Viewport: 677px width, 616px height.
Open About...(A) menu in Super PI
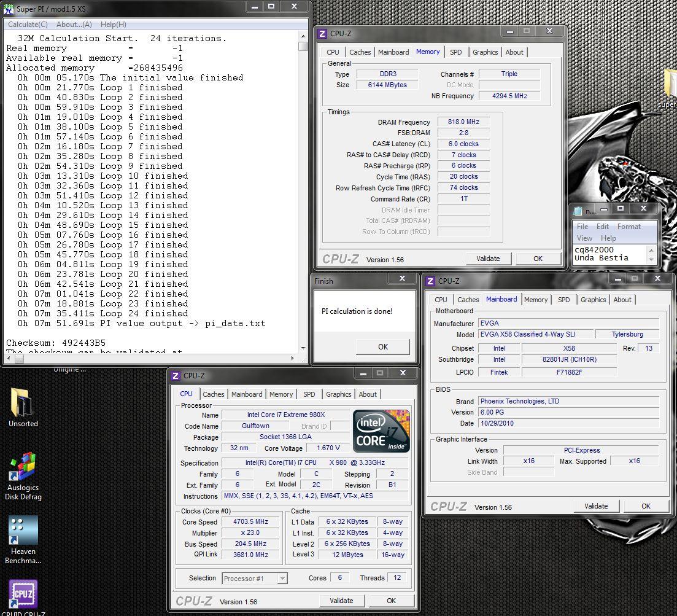(x=74, y=25)
